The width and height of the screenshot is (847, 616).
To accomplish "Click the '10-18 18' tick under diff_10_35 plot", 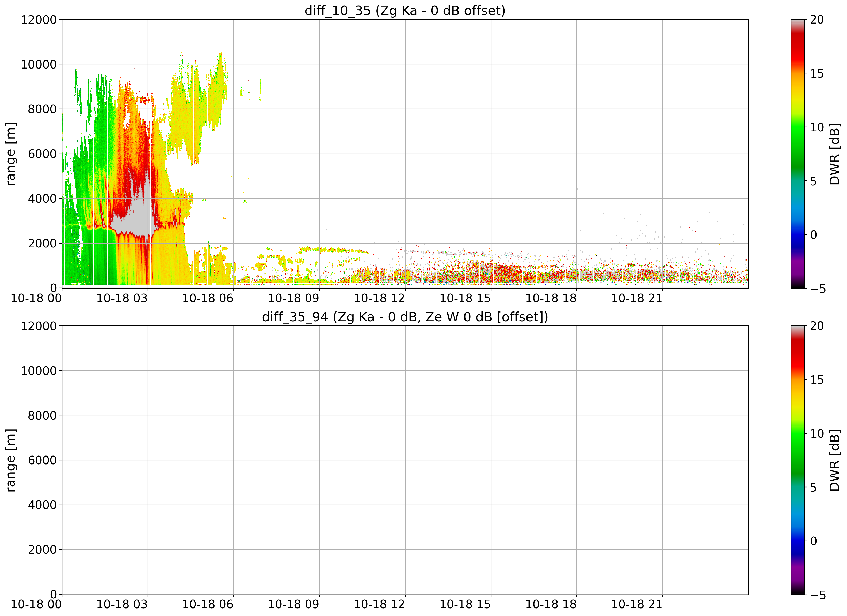I will pyautogui.click(x=551, y=298).
